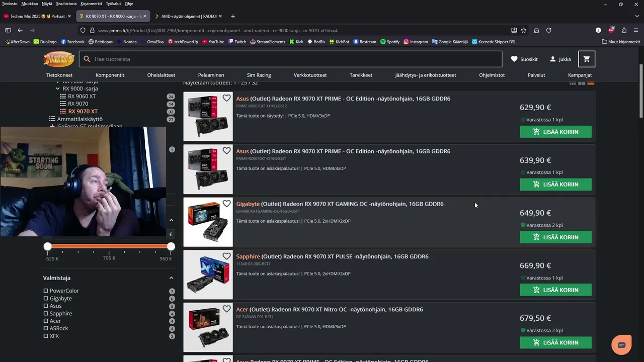
Task: Collapse the price filter section chevron
Action: point(171,220)
